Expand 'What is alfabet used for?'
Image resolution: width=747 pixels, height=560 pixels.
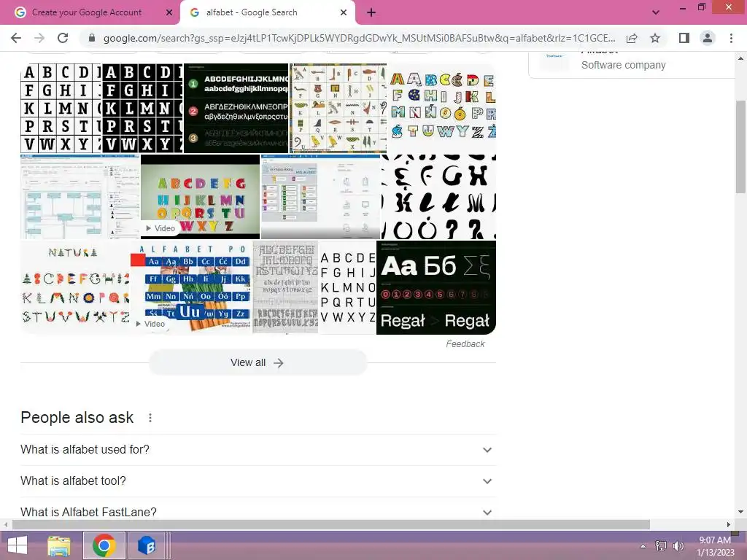point(487,449)
